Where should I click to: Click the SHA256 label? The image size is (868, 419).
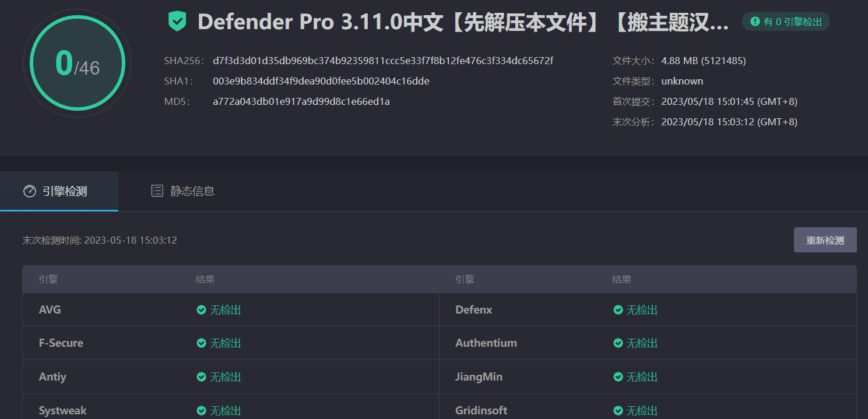(184, 61)
